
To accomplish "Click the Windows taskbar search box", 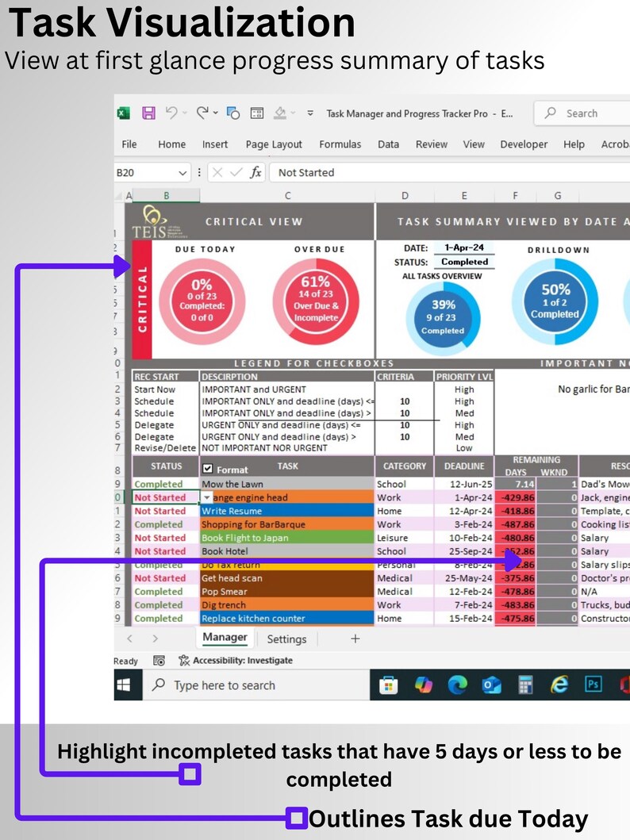I will [256, 685].
